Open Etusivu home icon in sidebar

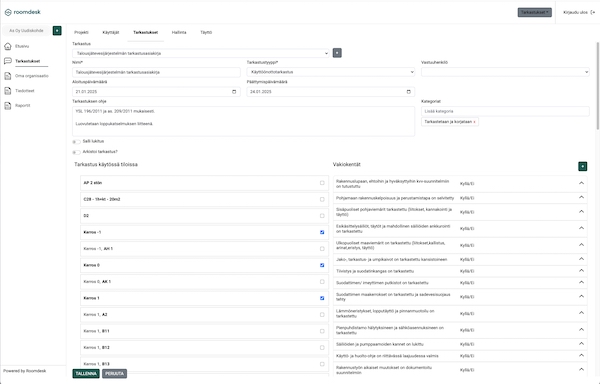[8, 46]
